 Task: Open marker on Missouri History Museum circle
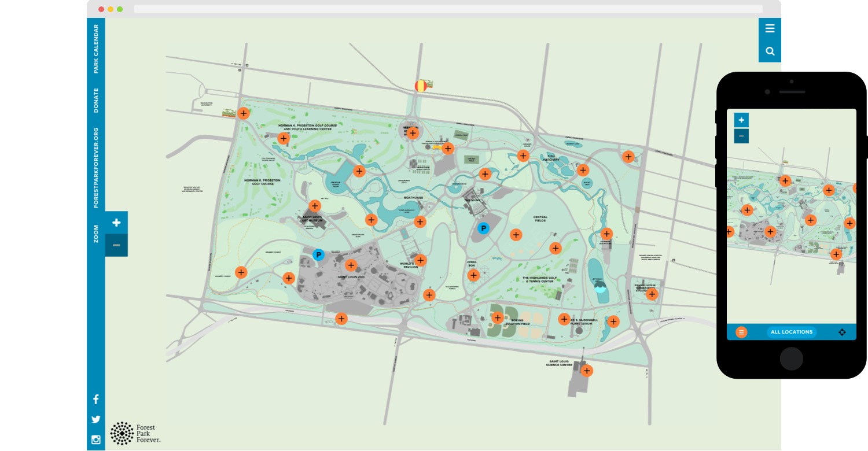(413, 133)
